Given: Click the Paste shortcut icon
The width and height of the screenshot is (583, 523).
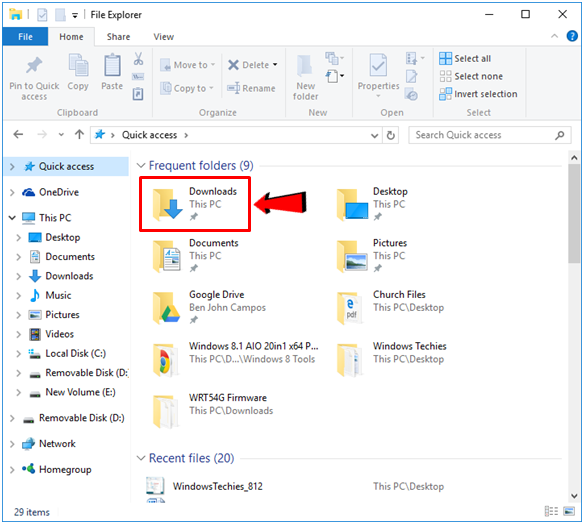Looking at the screenshot, I should tap(138, 94).
